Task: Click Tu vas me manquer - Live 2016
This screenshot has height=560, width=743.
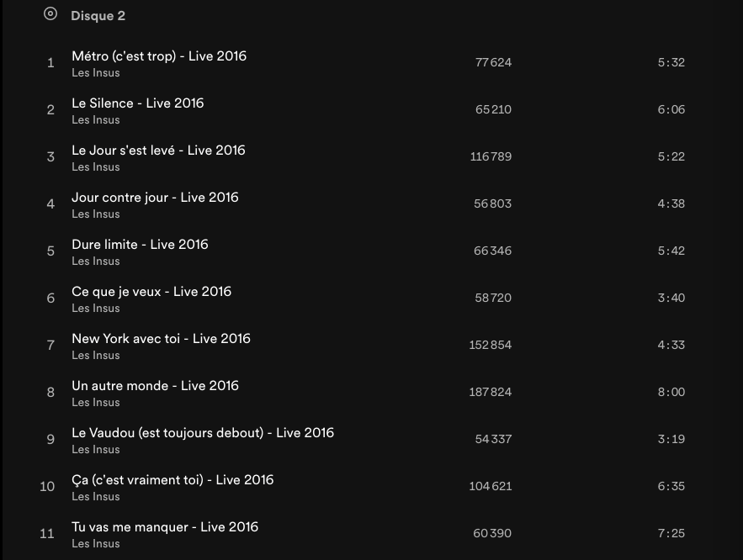Action: pyautogui.click(x=165, y=527)
